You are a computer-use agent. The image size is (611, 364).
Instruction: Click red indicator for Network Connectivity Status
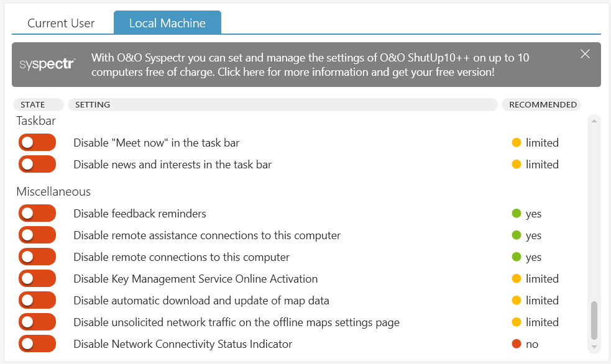click(x=516, y=344)
